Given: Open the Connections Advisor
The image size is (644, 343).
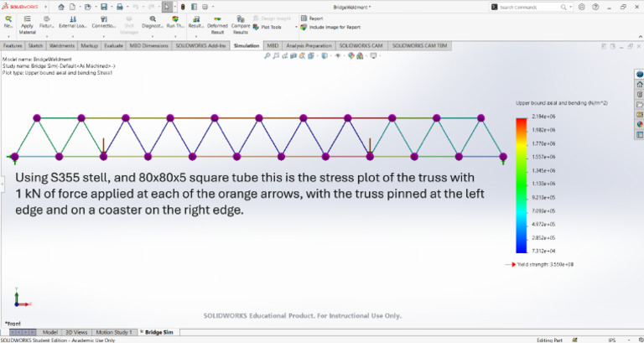Looking at the screenshot, I should [104, 22].
